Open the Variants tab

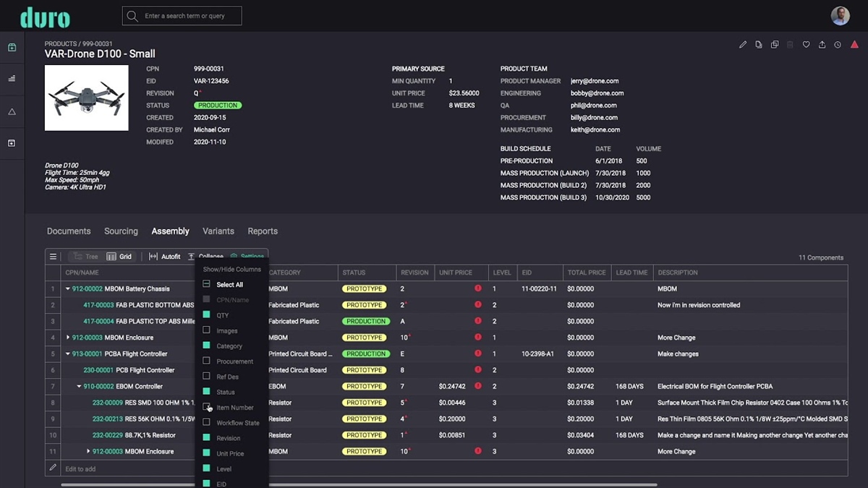coord(218,231)
